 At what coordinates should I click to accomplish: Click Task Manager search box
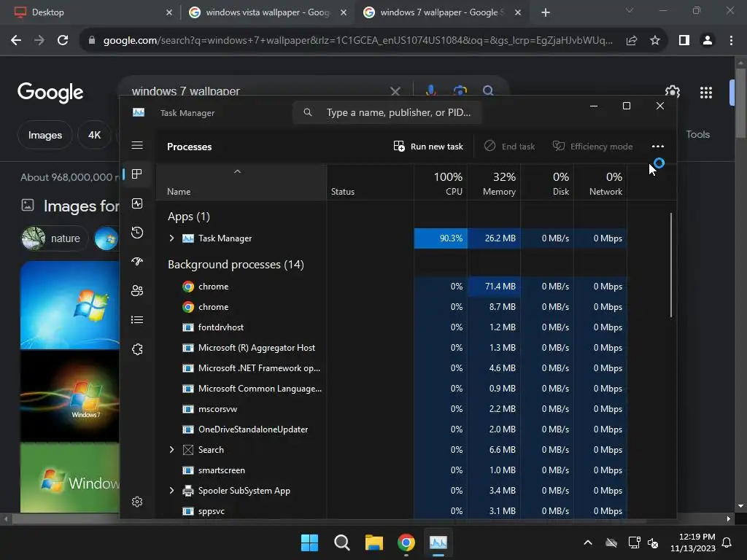[x=387, y=112]
